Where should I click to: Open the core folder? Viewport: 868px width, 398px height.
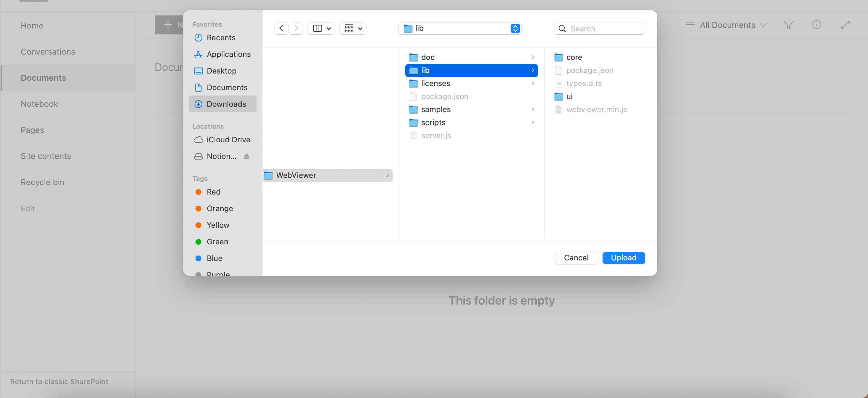click(x=574, y=57)
